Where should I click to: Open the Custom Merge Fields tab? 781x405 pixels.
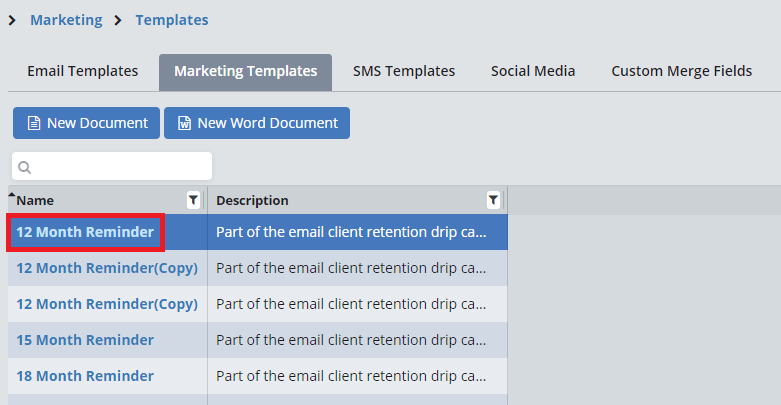point(681,71)
